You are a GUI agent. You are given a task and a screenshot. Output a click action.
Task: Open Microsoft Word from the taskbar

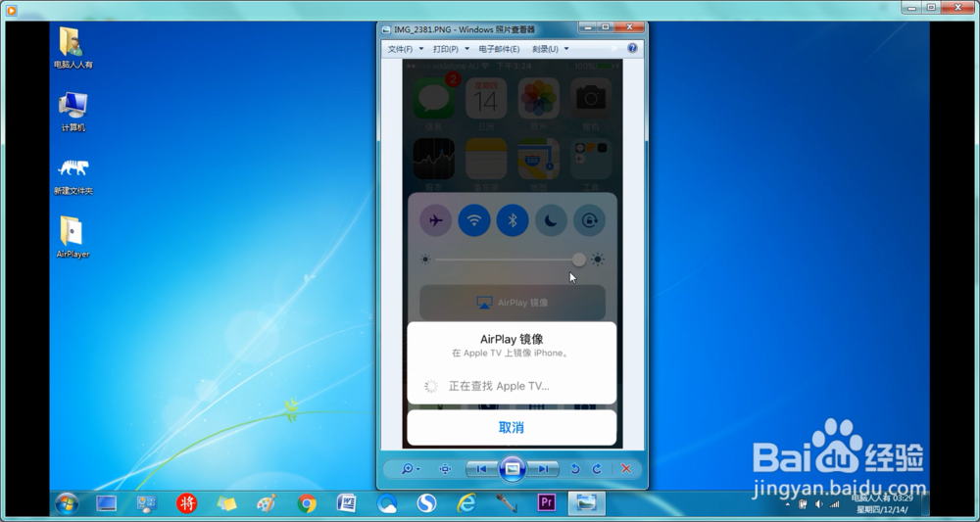coord(346,503)
